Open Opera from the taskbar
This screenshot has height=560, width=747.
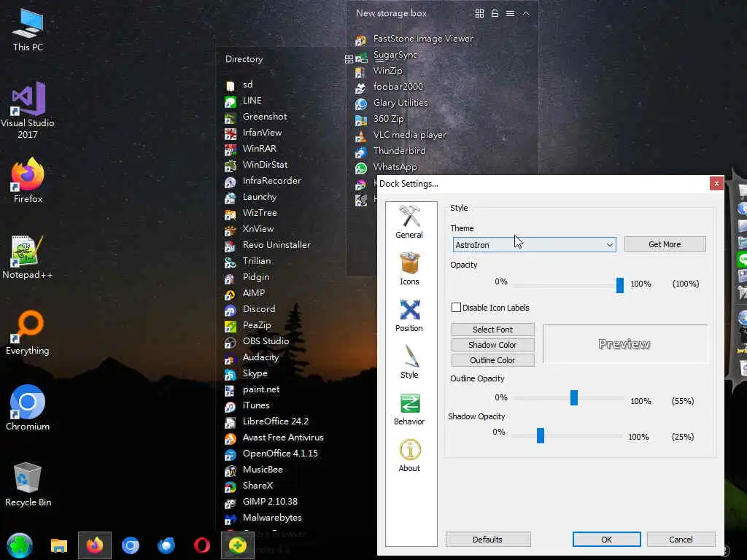[x=202, y=545]
